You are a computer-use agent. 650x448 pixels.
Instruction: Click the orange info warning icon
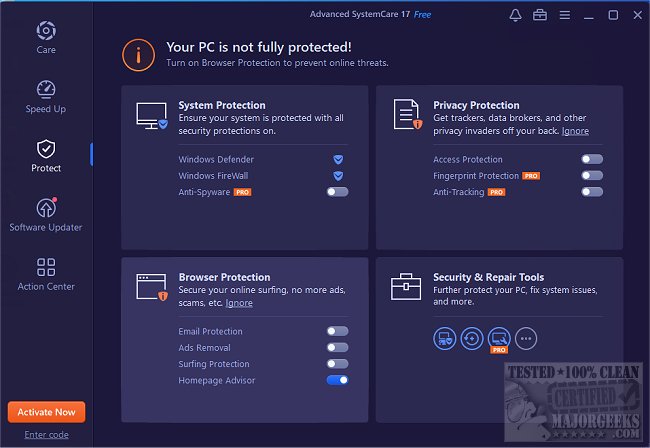tap(138, 55)
